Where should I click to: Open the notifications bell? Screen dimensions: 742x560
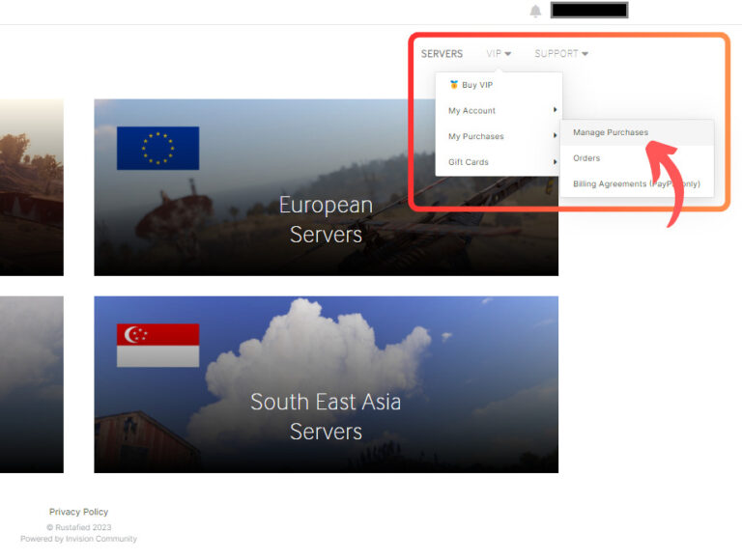tap(535, 12)
